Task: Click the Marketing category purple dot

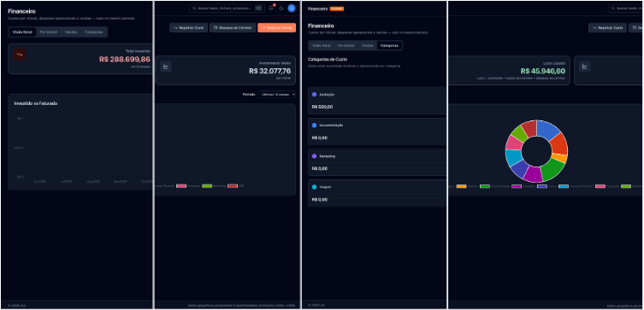Action: pyautogui.click(x=314, y=156)
